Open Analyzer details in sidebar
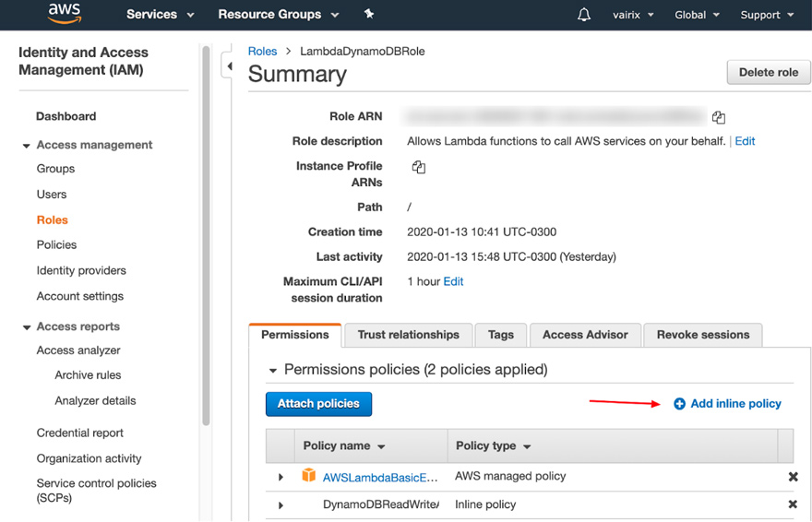Image resolution: width=812 pixels, height=522 pixels. pyautogui.click(x=95, y=401)
